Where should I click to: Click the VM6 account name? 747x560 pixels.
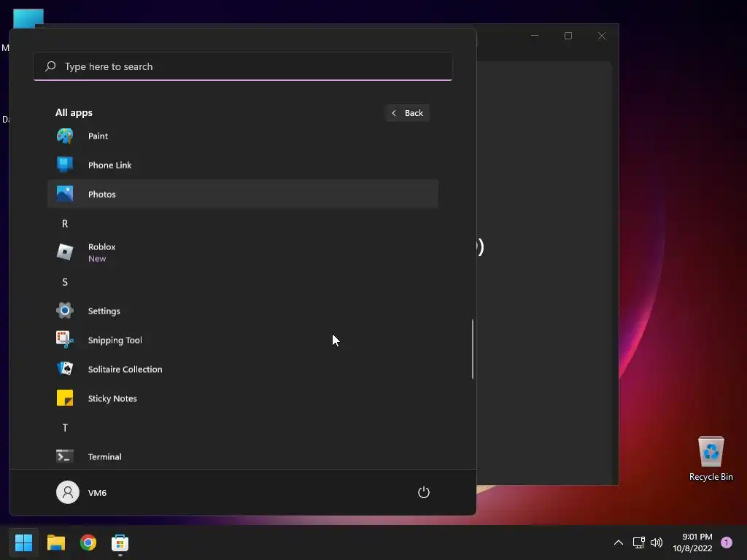click(97, 493)
